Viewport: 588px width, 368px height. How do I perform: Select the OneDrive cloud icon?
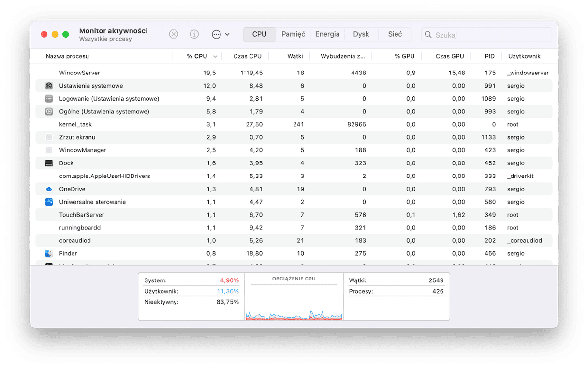tap(49, 189)
